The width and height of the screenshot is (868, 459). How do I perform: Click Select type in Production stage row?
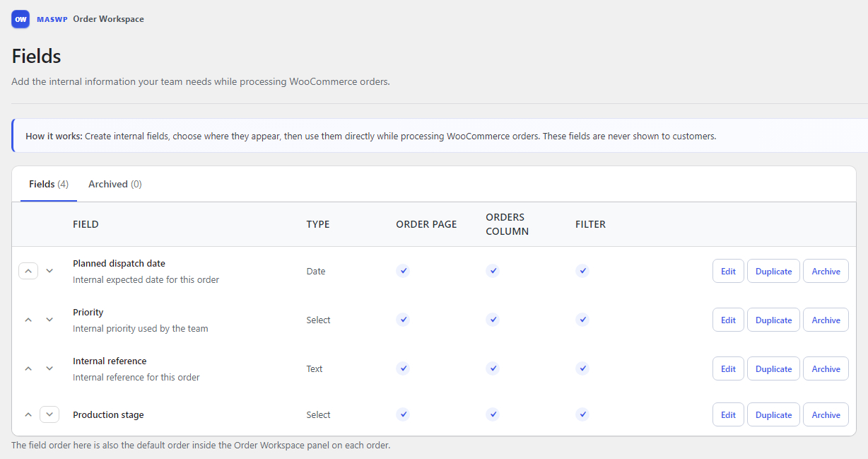click(x=318, y=414)
